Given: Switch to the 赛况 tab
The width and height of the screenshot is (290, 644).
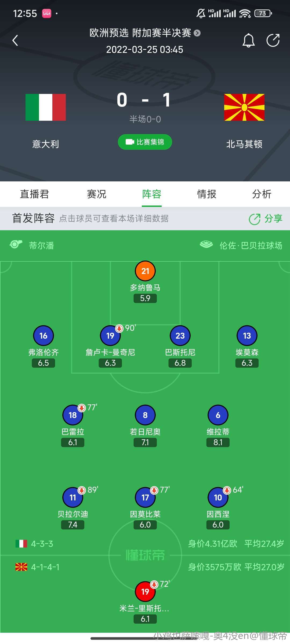Looking at the screenshot, I should pos(97,194).
